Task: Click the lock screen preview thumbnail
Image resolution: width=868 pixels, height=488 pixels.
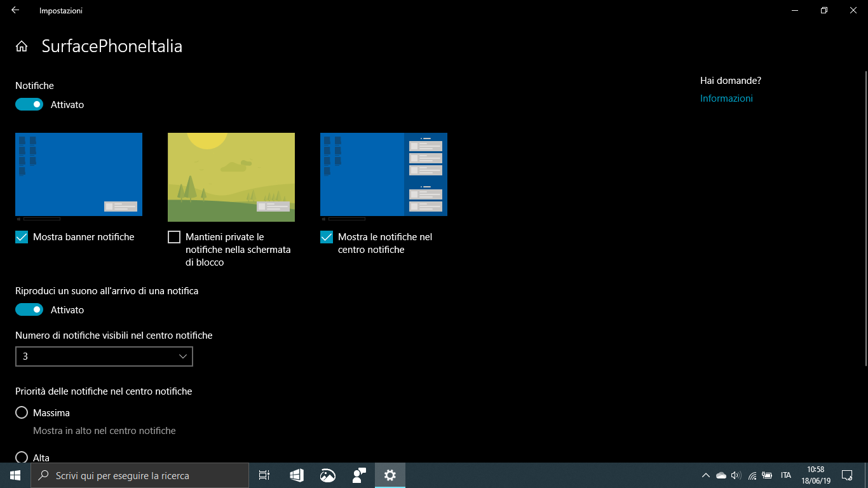Action: [231, 177]
